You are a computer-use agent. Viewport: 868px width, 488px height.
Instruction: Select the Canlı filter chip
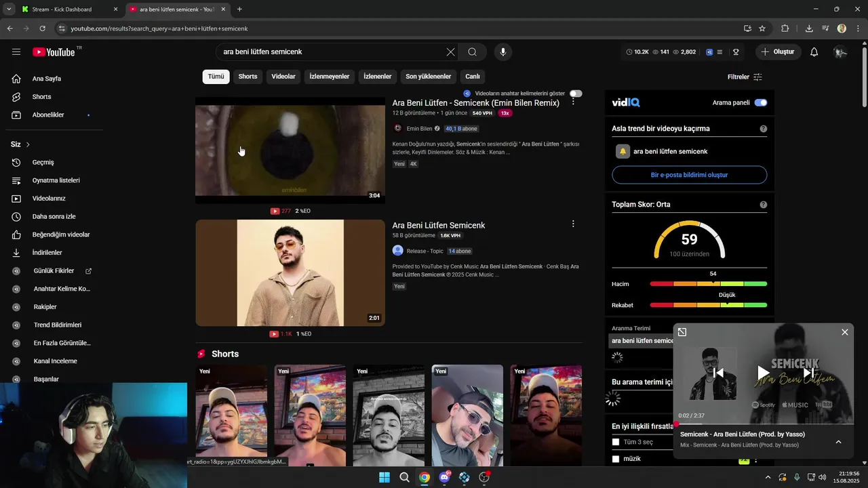[473, 77]
